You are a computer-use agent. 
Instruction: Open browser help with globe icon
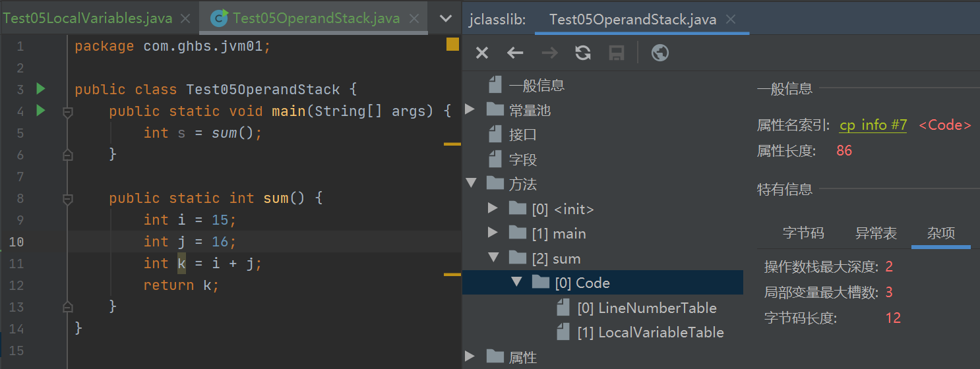(x=660, y=53)
